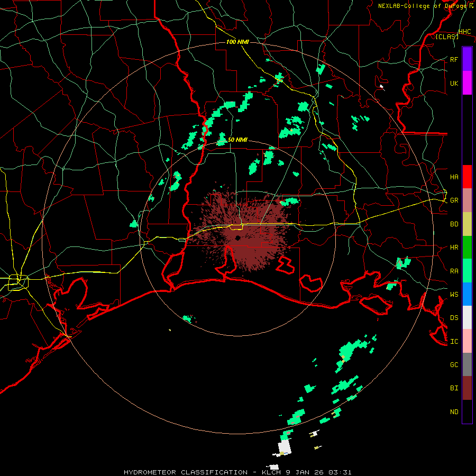The width and height of the screenshot is (476, 476).
Task: Click the radar site center dot
Action: (x=237, y=237)
